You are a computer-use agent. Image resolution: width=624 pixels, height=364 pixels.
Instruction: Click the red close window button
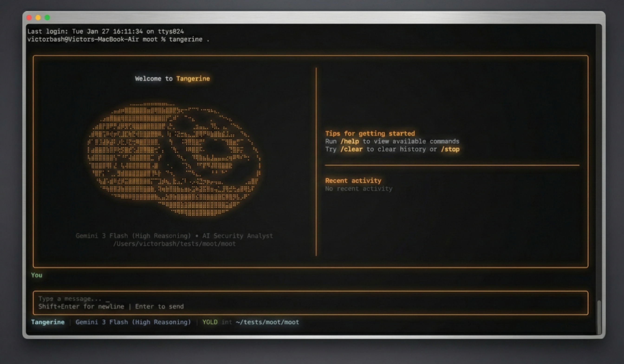(29, 18)
